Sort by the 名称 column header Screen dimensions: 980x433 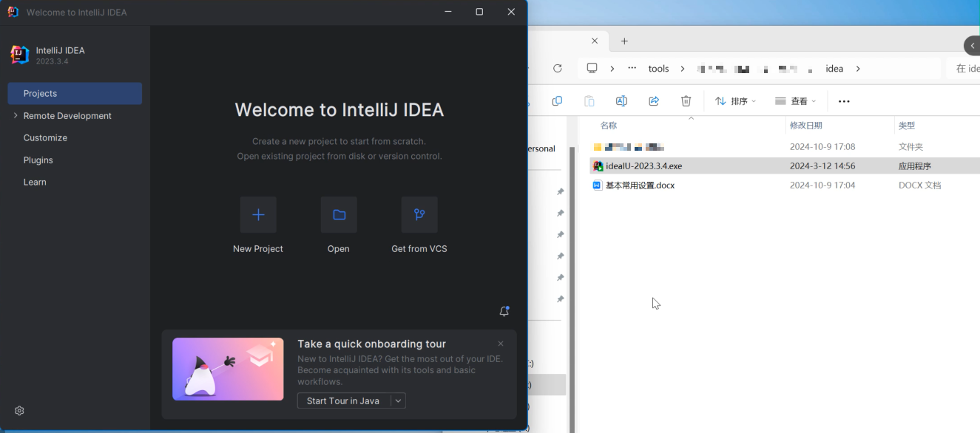point(609,126)
